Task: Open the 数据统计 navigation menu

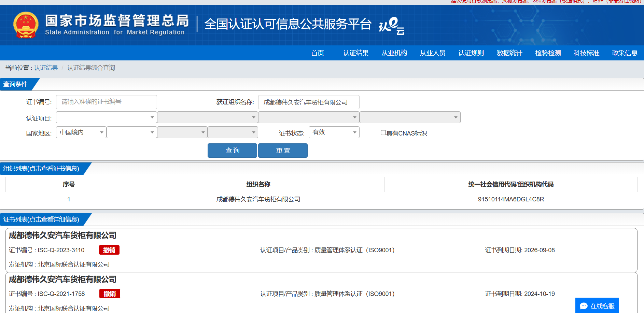Action: click(x=509, y=53)
